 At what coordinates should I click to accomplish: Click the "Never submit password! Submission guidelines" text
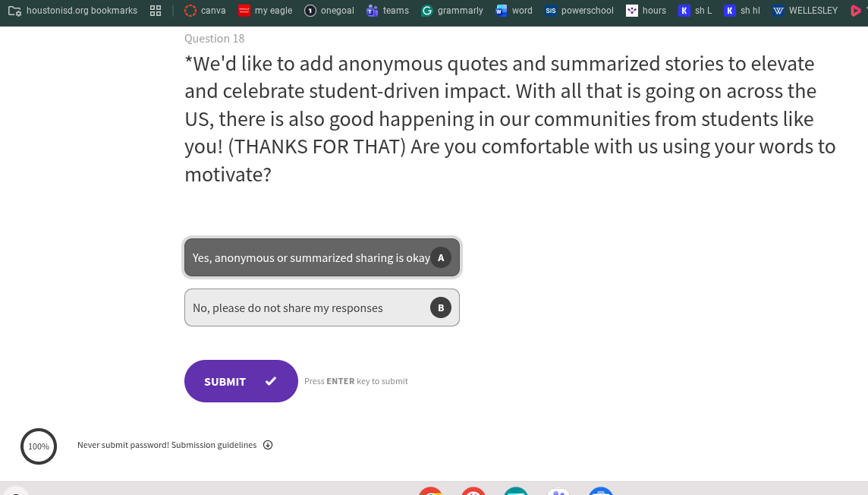[167, 445]
